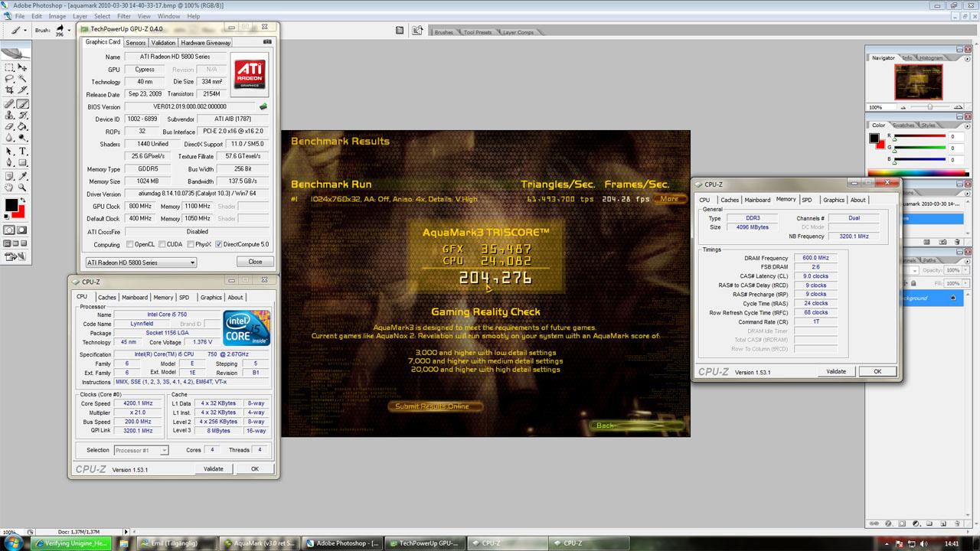Open the tool preset picker arrow

[24, 31]
